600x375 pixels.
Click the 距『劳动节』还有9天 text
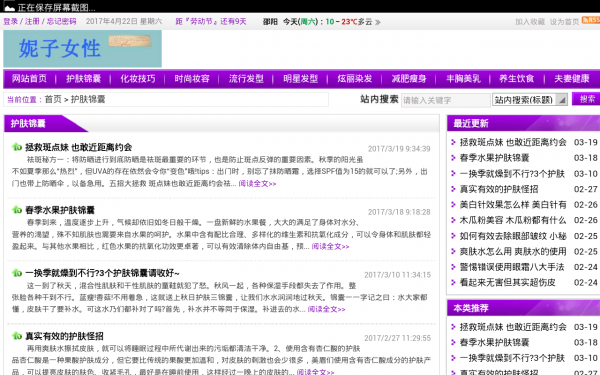(211, 21)
